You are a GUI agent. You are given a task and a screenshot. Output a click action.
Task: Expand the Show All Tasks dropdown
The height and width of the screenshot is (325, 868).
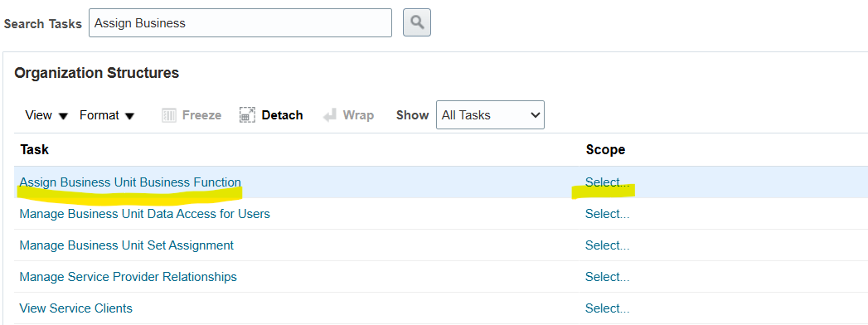coord(490,114)
